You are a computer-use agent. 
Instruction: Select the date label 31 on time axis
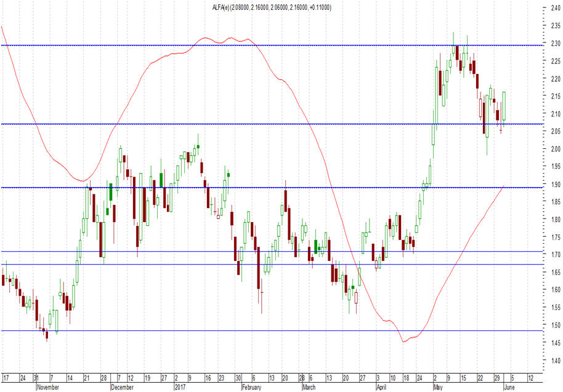36,378
